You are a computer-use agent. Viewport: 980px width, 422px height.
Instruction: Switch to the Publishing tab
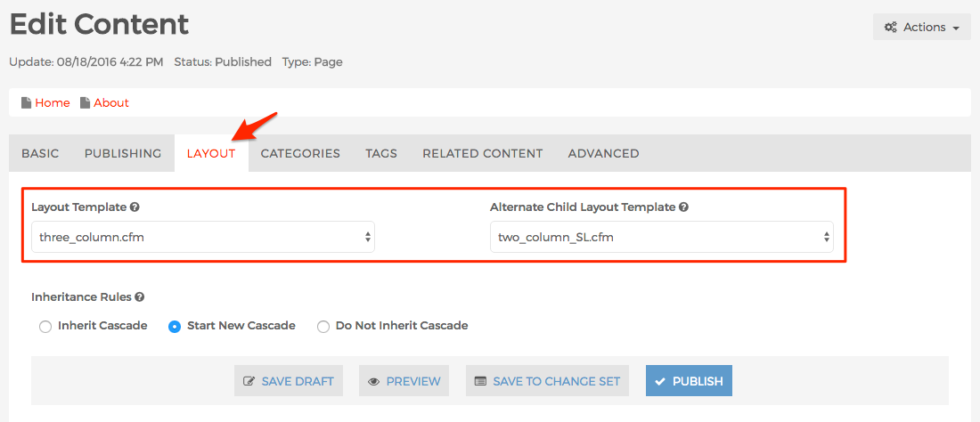coord(123,153)
